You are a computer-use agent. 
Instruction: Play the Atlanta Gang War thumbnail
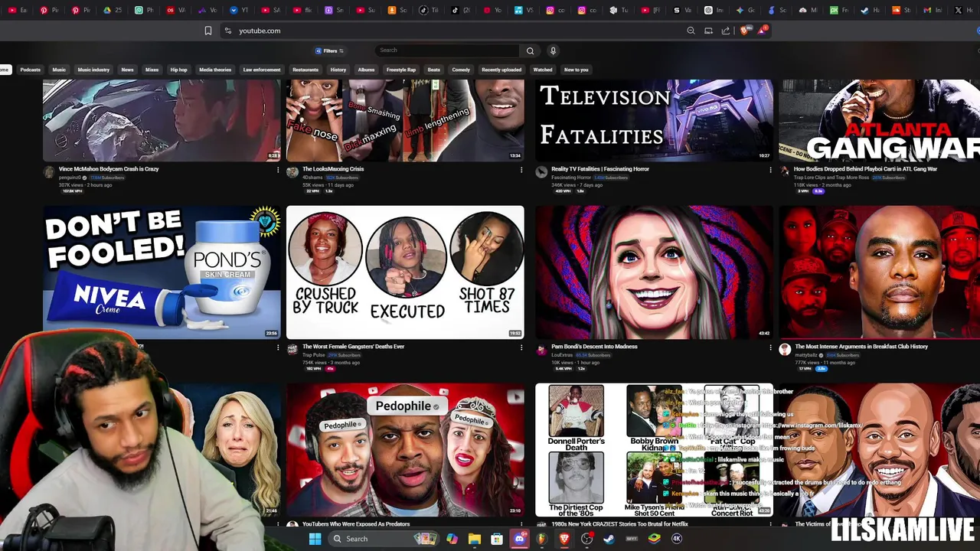pyautogui.click(x=879, y=120)
